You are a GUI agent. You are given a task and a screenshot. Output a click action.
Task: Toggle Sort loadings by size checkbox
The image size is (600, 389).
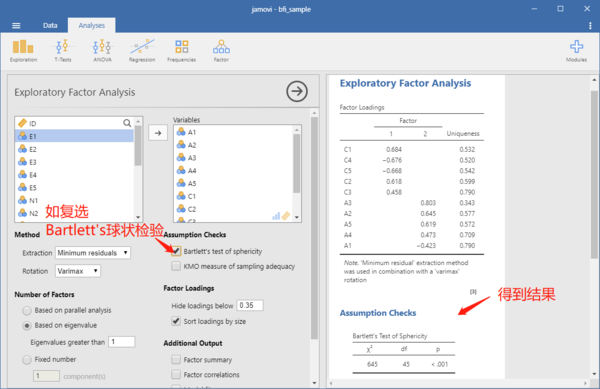coord(176,321)
